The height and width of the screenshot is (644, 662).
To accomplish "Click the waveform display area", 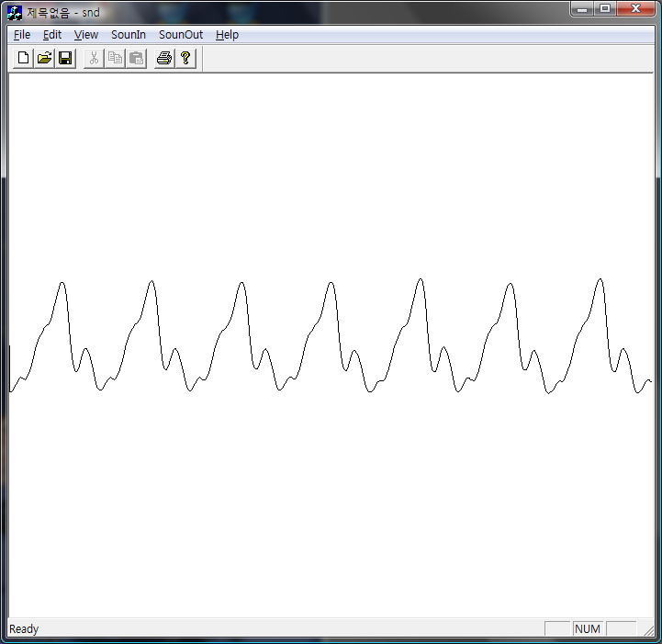I will 331,345.
